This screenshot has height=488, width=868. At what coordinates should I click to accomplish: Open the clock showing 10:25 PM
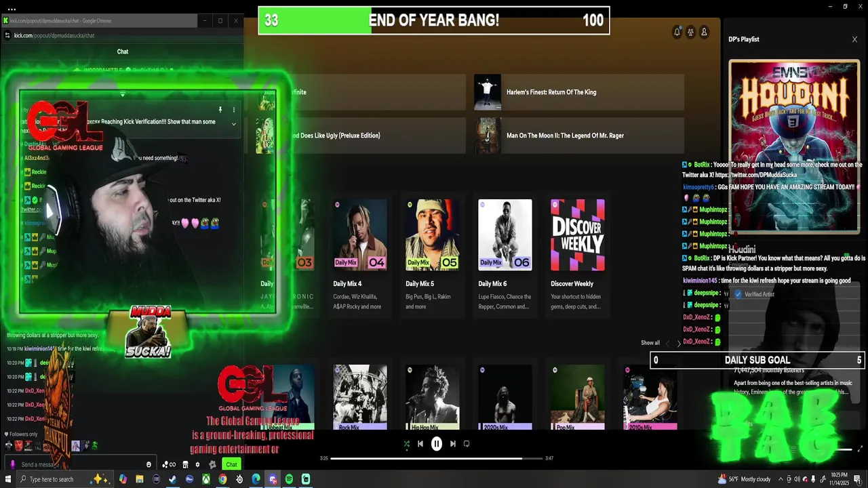[840, 479]
